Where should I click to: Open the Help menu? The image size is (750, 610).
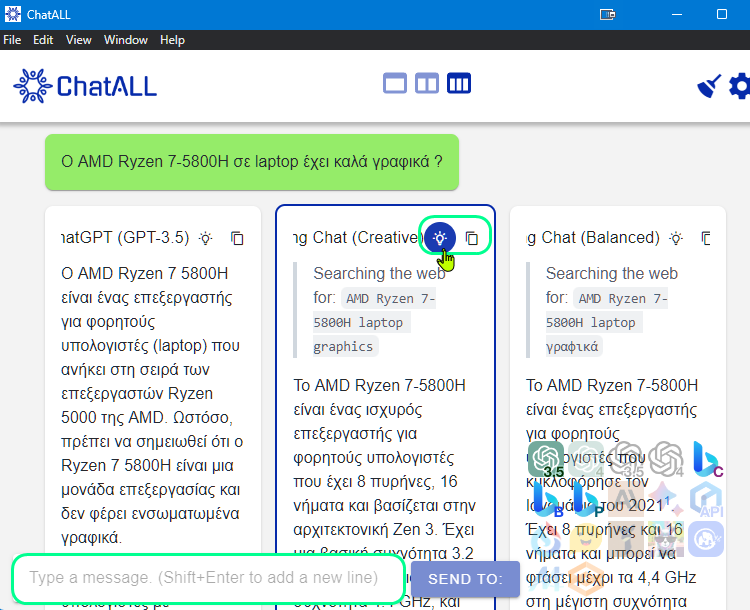pos(172,40)
